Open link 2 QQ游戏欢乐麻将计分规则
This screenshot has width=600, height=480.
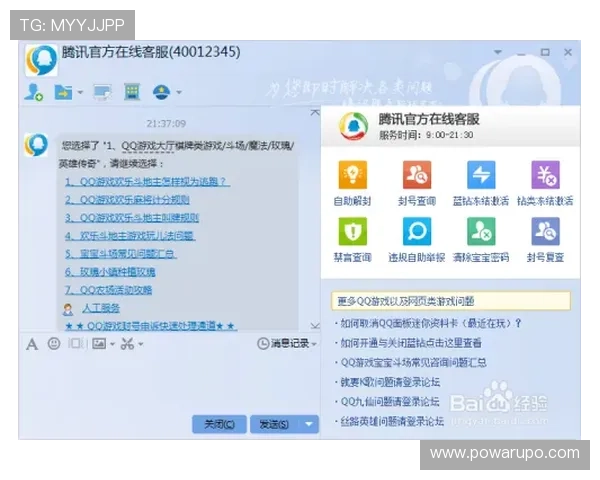pos(127,200)
